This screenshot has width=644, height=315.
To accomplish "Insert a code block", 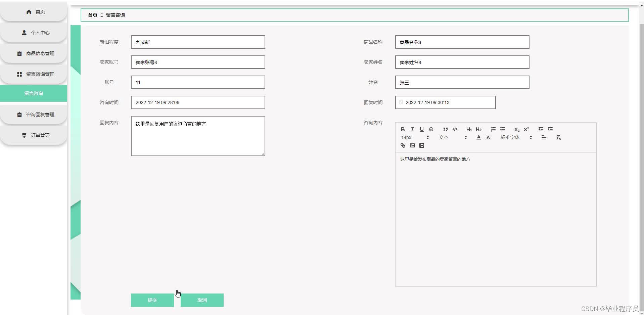I will click(x=455, y=129).
